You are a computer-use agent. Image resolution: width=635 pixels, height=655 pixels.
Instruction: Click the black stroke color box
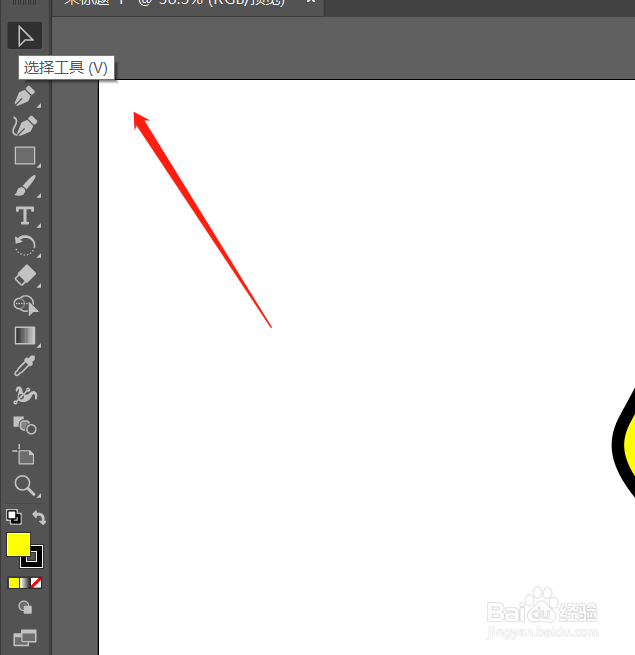click(x=35, y=561)
